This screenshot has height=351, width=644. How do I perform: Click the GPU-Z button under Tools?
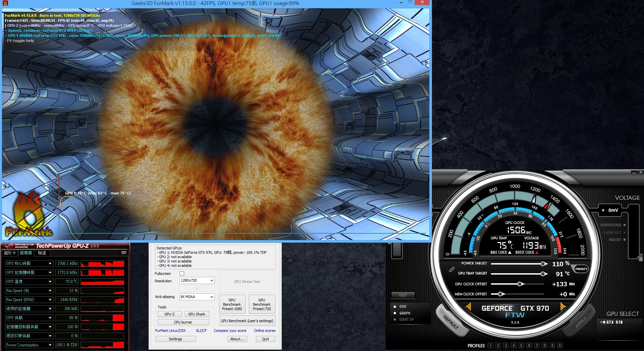(170, 314)
